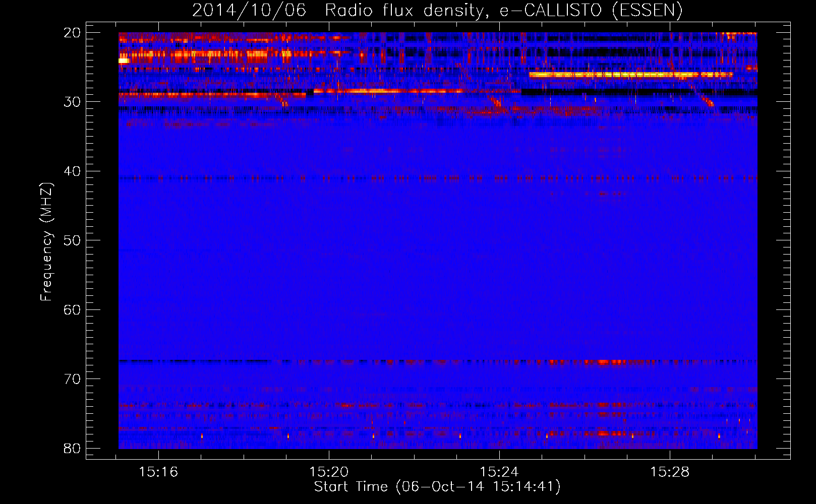Select the 40 frequency tick label
This screenshot has width=816, height=504.
point(73,171)
